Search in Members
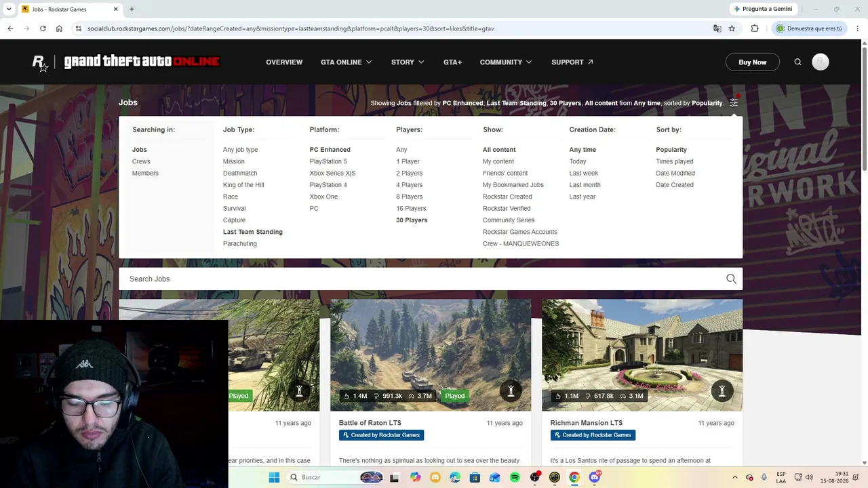The width and height of the screenshot is (868, 488). pyautogui.click(x=145, y=173)
